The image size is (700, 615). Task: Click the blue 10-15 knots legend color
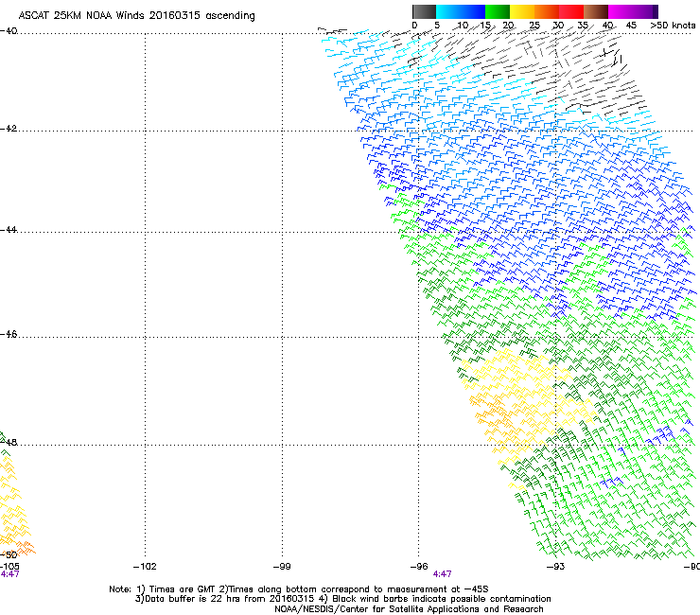pos(473,11)
